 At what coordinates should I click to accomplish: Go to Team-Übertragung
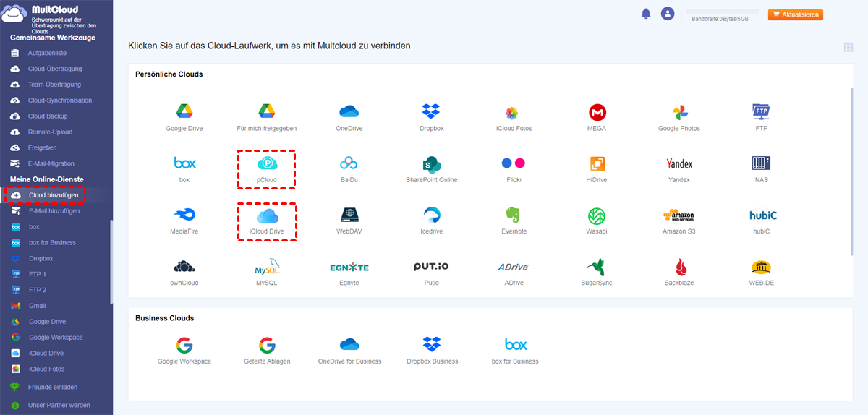point(56,85)
